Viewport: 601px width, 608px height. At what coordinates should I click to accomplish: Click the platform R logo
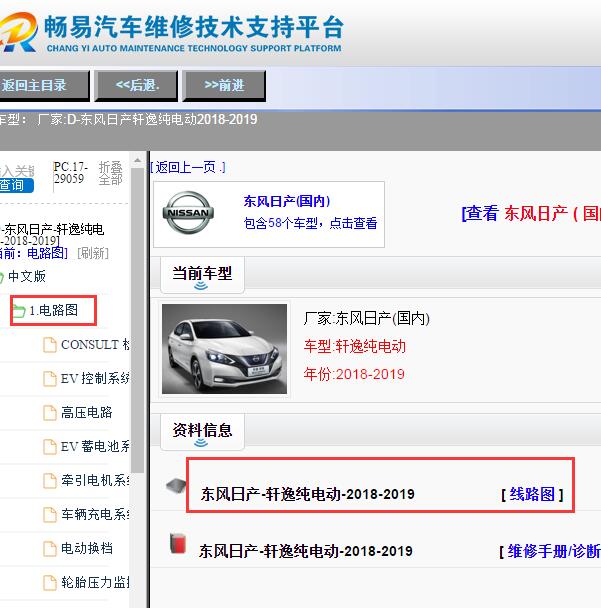click(x=19, y=32)
